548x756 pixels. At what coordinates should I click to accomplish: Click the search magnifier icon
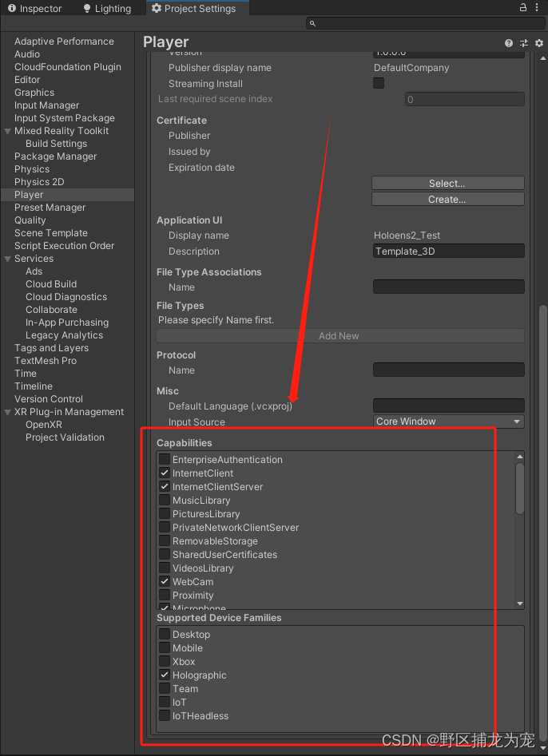[313, 24]
